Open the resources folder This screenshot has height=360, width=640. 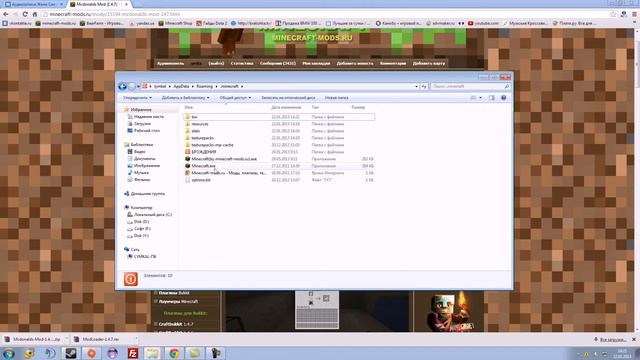tap(200, 124)
